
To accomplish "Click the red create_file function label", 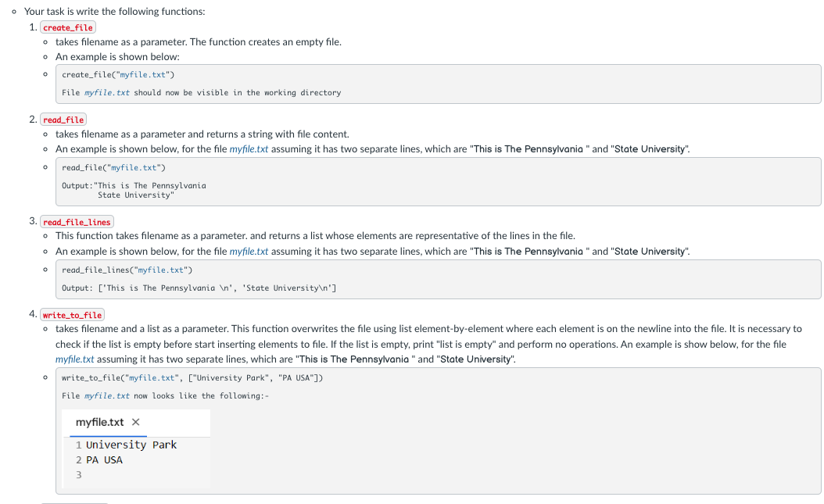I will click(x=68, y=27).
